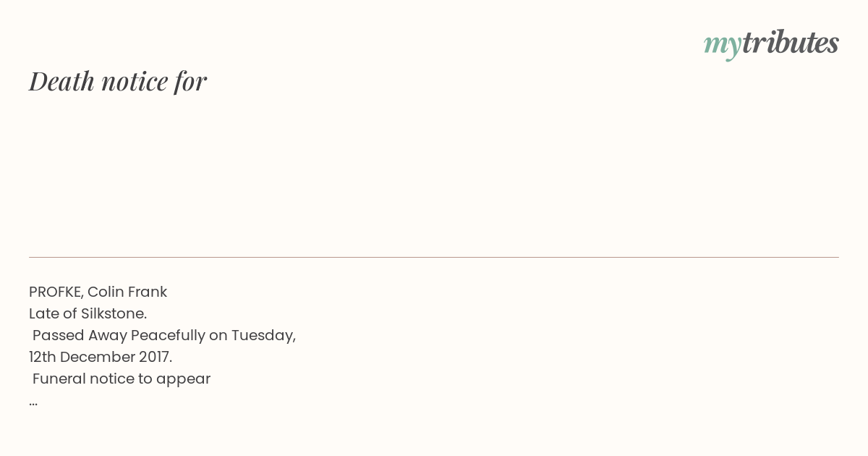Click the given names "Colin Frank"
This screenshot has height=456, width=868.
[127, 292]
